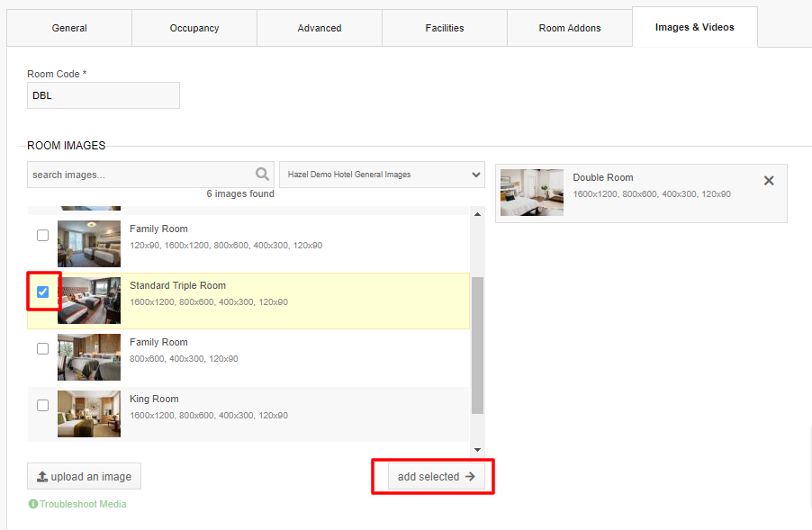Tick the Family Room checkbox with 800x600 sizes
Viewport: 812px width, 530px height.
43,349
